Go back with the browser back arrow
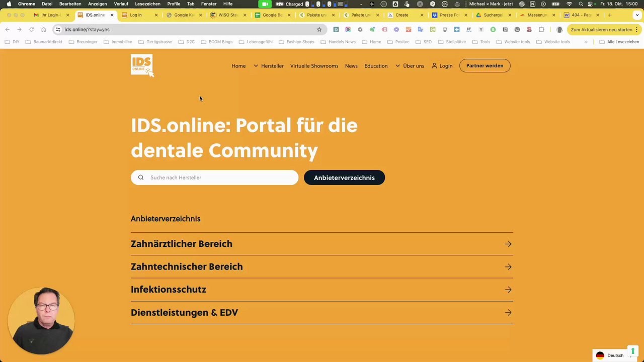644x362 pixels. [x=7, y=30]
